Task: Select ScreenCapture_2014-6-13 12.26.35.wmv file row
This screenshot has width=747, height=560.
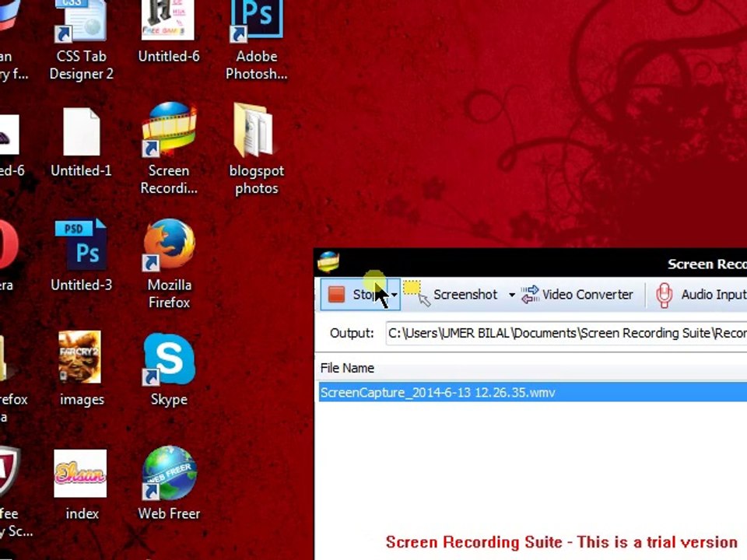Action: (x=532, y=392)
